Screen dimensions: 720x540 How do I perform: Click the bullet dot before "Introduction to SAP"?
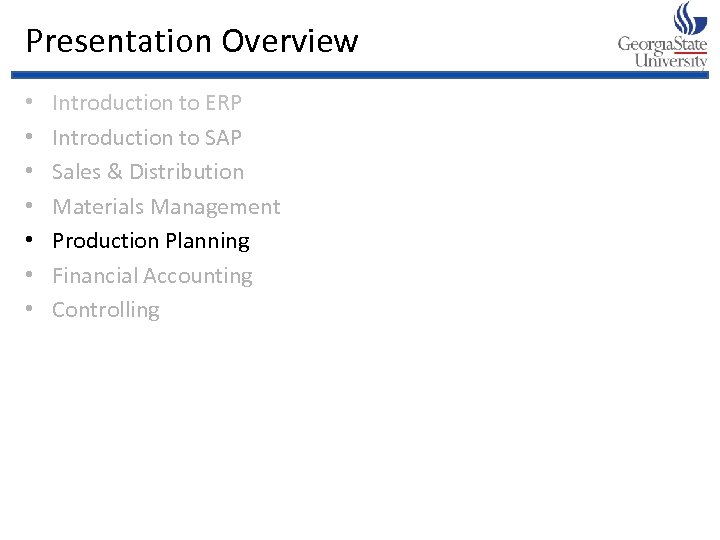[x=31, y=138]
